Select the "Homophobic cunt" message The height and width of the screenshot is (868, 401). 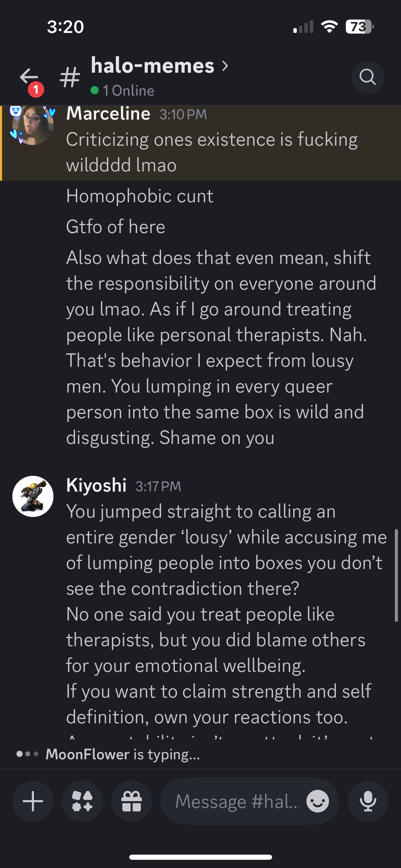(x=139, y=196)
